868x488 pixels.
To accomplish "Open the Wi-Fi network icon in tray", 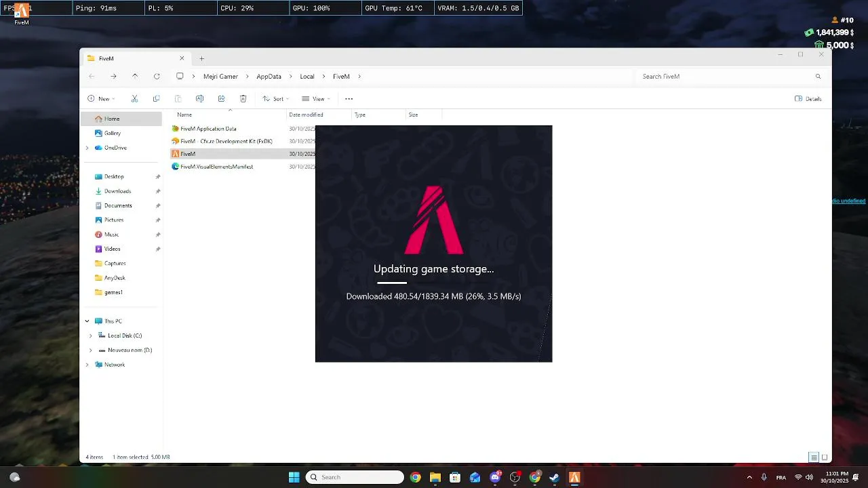I will coord(798,477).
